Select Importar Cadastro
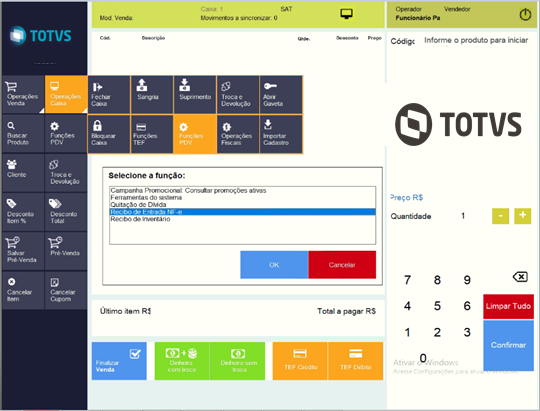 (281, 134)
